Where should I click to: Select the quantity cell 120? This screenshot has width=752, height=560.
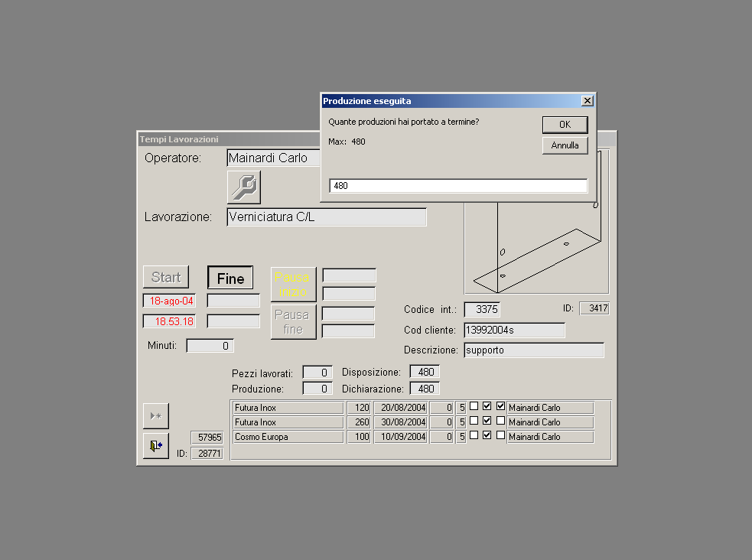(x=359, y=408)
